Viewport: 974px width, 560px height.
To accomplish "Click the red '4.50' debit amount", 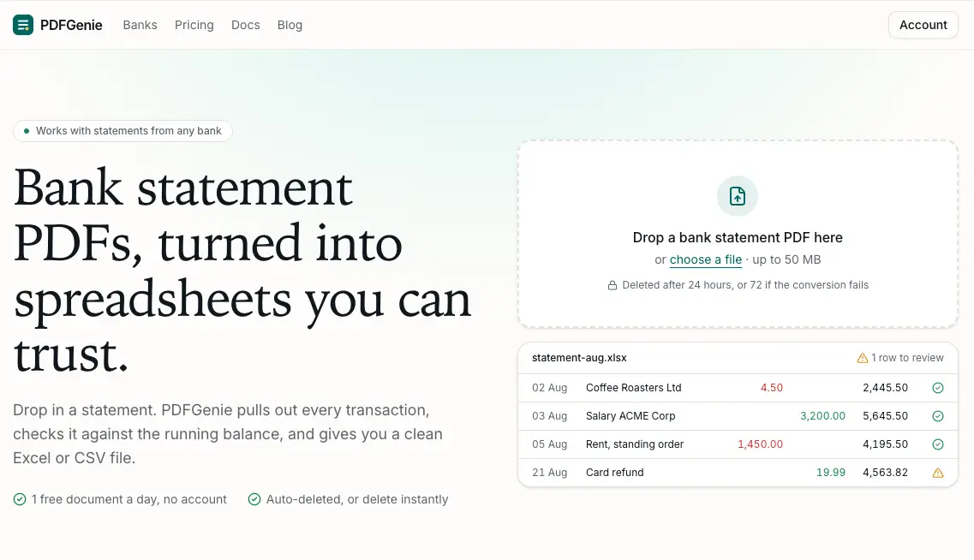I will 772,388.
